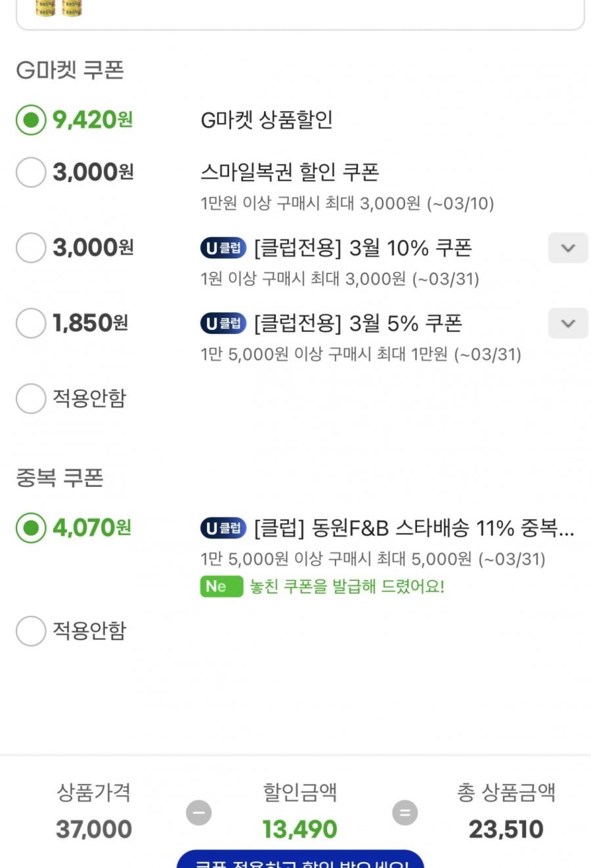Tap the 놓친 쿠폰을 발급해 드렸어요 notice
The width and height of the screenshot is (591, 868).
[347, 586]
